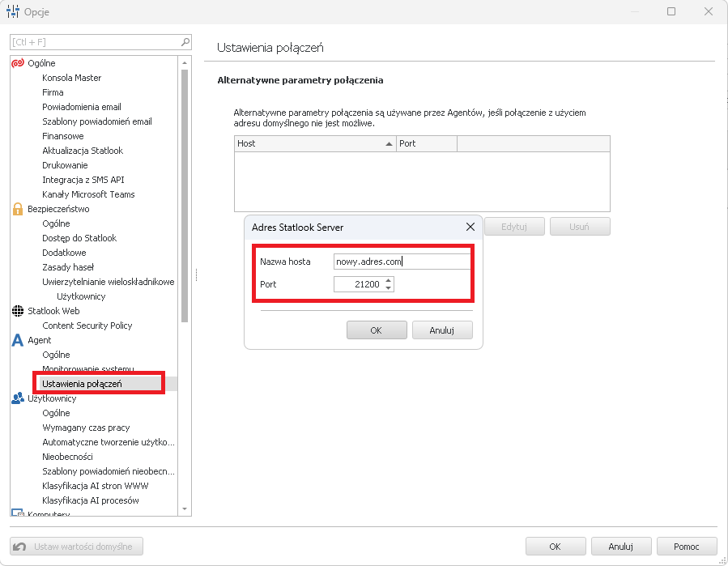
Task: Open Content Security Policy settings
Action: coord(87,326)
